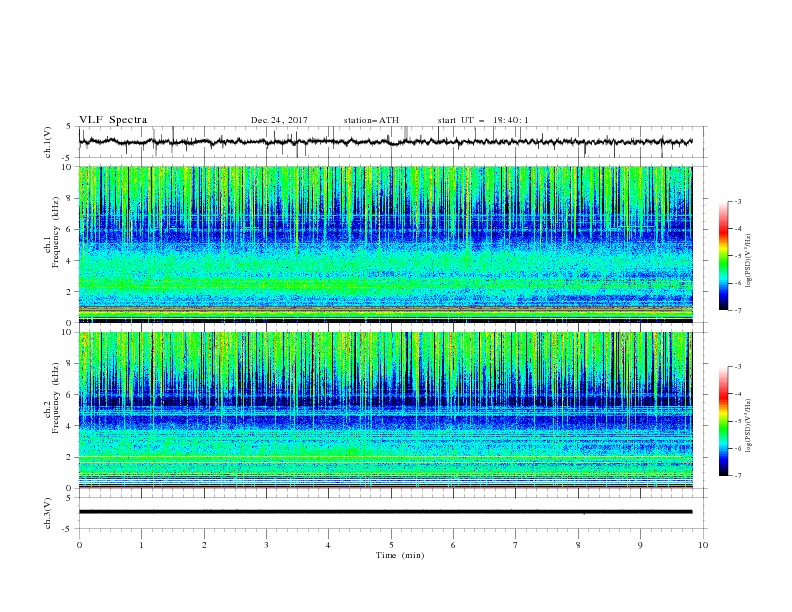This screenshot has height=612, width=792.
Task: Click the '10' tick atop ch.1 frequency axis
Action: [68, 167]
